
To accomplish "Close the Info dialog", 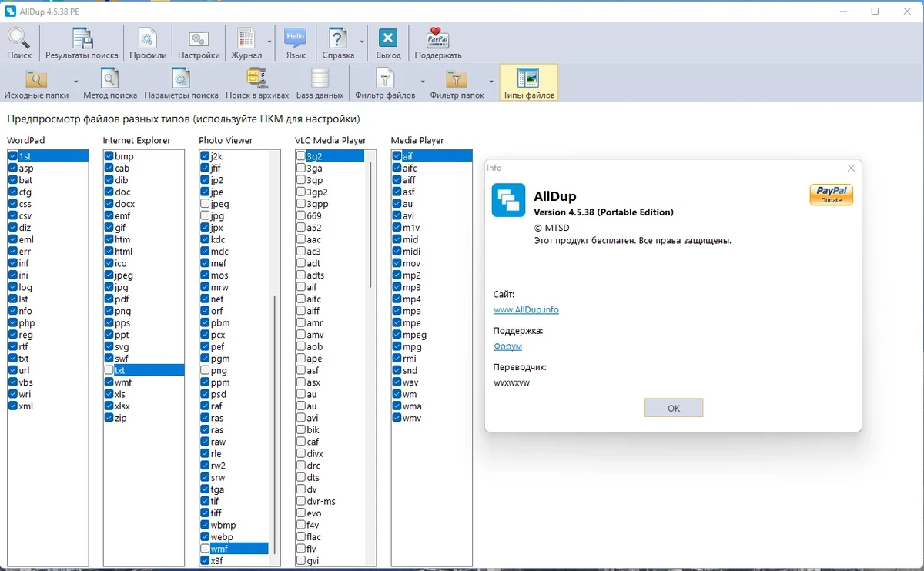I will (x=851, y=168).
